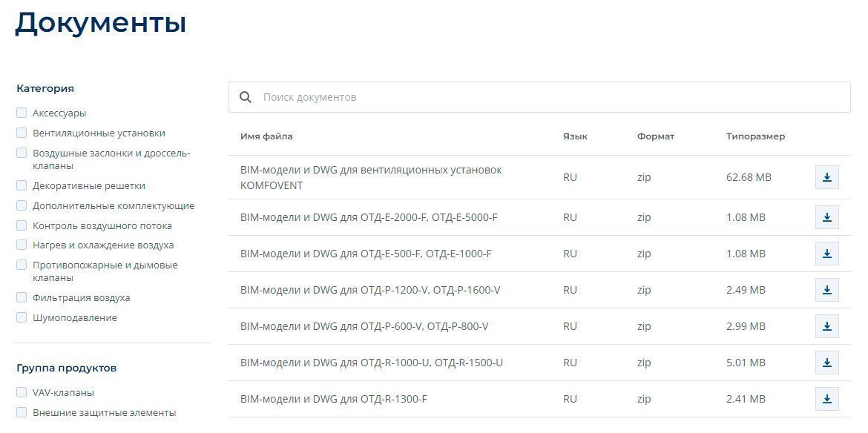Enable the Контроль воздушного потока checkbox
This screenshot has width=868, height=433.
click(22, 225)
